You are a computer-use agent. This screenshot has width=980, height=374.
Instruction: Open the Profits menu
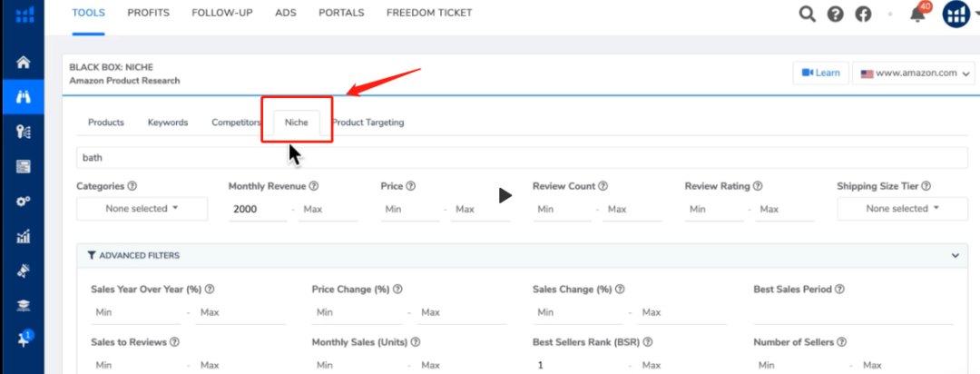pos(148,14)
